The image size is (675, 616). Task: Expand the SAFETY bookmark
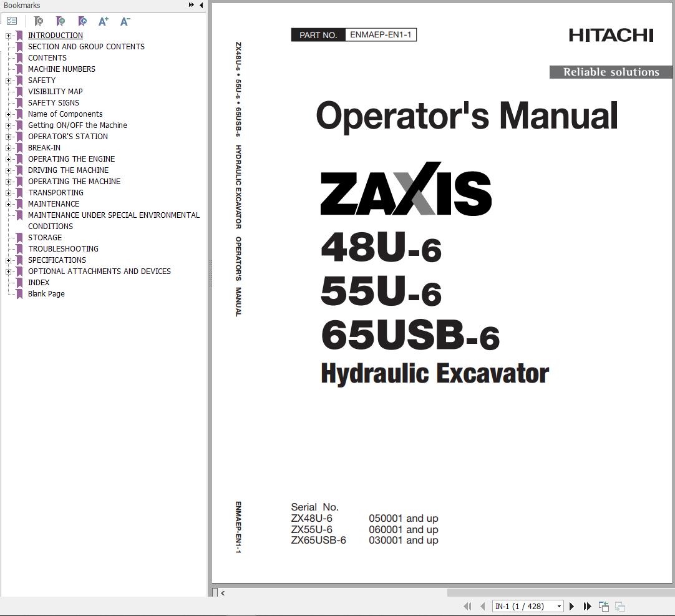click(8, 81)
